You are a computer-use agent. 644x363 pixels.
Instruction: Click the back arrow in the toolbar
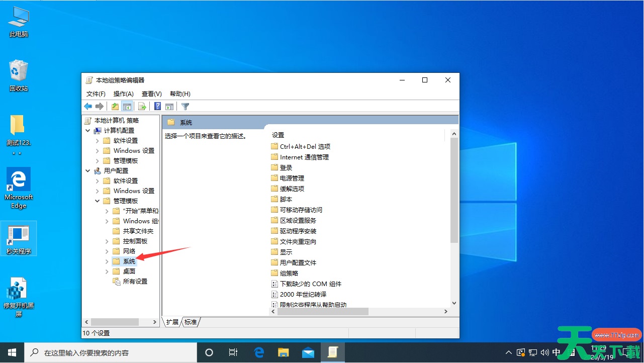pyautogui.click(x=88, y=107)
